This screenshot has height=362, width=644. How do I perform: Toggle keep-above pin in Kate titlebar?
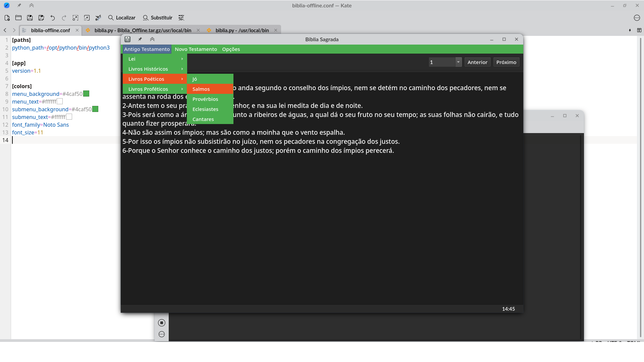[19, 5]
